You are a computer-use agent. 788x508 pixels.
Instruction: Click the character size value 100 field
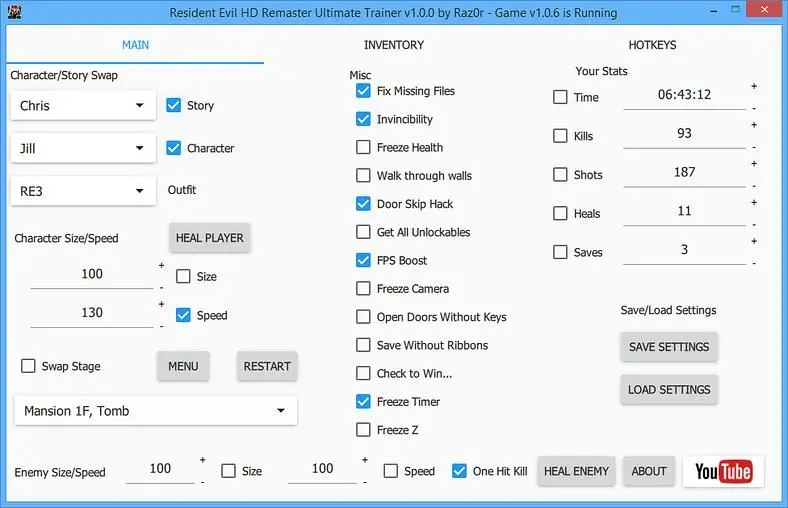pos(92,274)
